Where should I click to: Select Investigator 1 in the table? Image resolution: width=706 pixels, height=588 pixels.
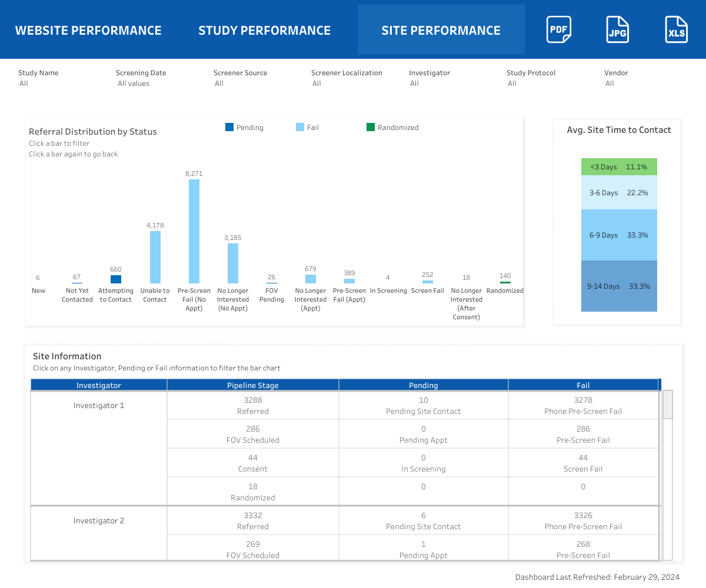click(x=99, y=406)
